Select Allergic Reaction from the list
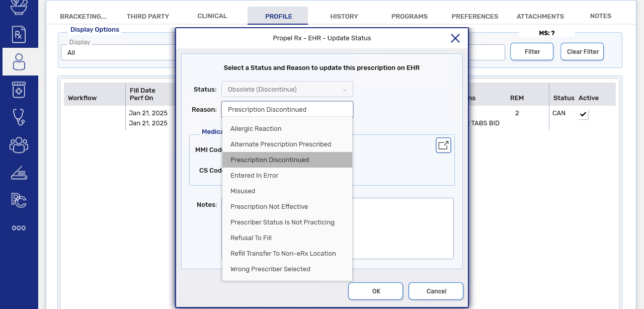The image size is (644, 309). click(x=256, y=129)
